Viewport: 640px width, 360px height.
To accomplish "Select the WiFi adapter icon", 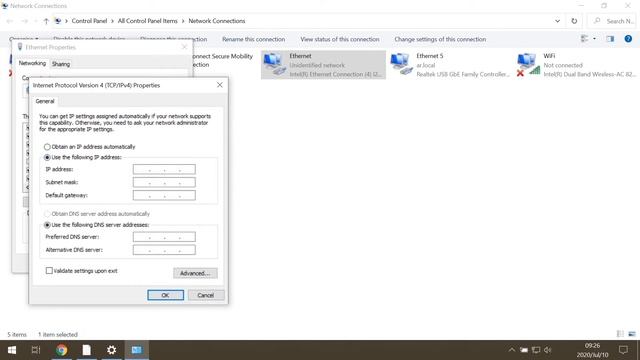I will tap(529, 65).
